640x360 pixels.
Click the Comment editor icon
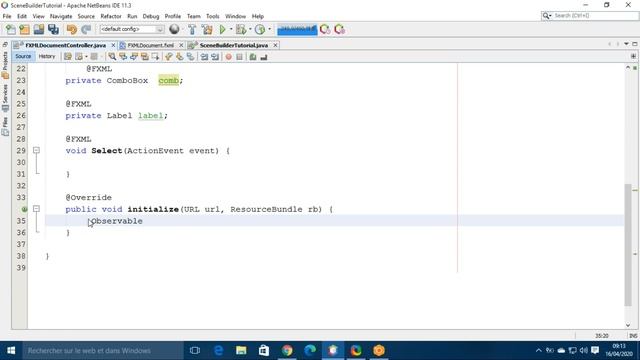(x=253, y=57)
